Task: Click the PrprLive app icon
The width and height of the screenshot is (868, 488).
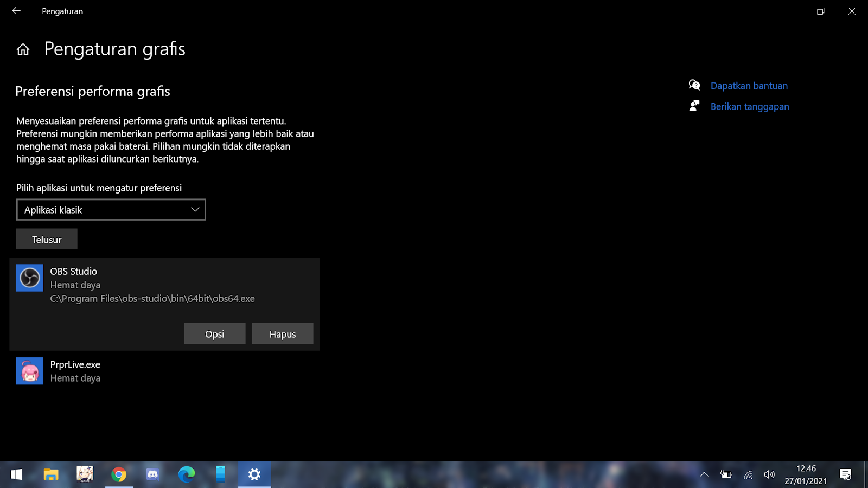Action: 30,371
